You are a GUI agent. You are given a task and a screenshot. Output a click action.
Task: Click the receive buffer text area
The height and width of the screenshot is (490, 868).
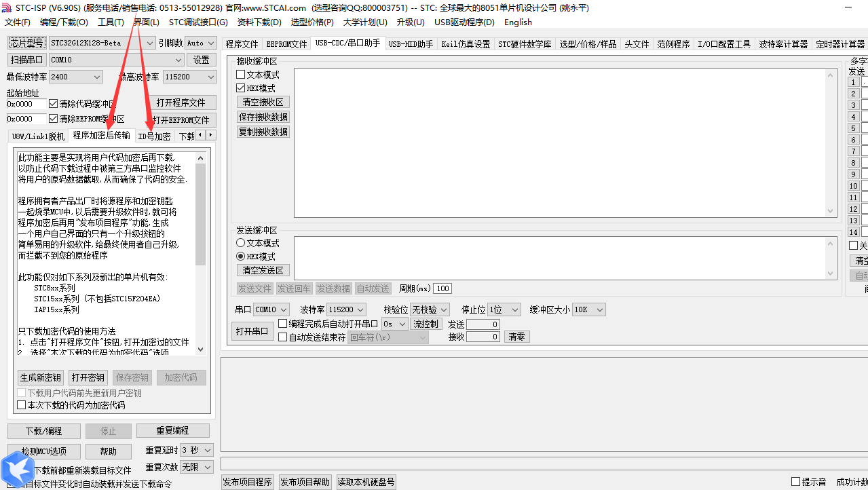(561, 143)
